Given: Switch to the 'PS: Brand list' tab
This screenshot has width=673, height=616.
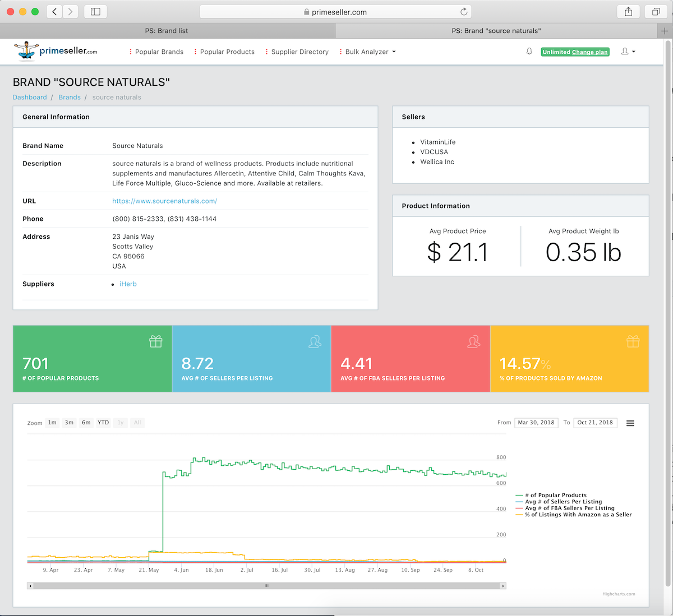Looking at the screenshot, I should tap(167, 31).
